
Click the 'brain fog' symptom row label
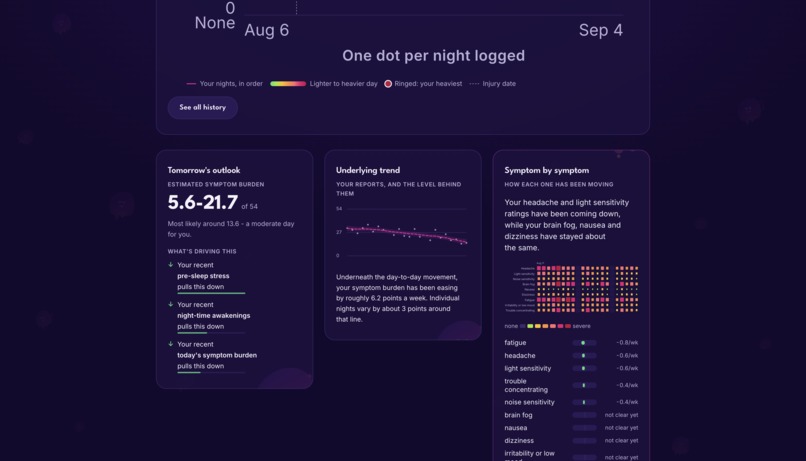click(518, 415)
